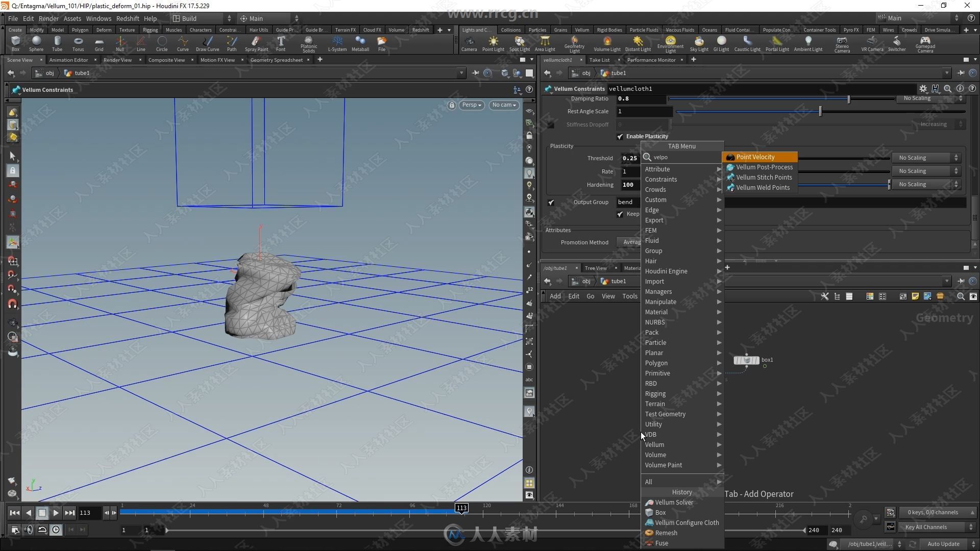The image size is (980, 551).
Task: Click the Add button in node editor
Action: [x=555, y=296]
